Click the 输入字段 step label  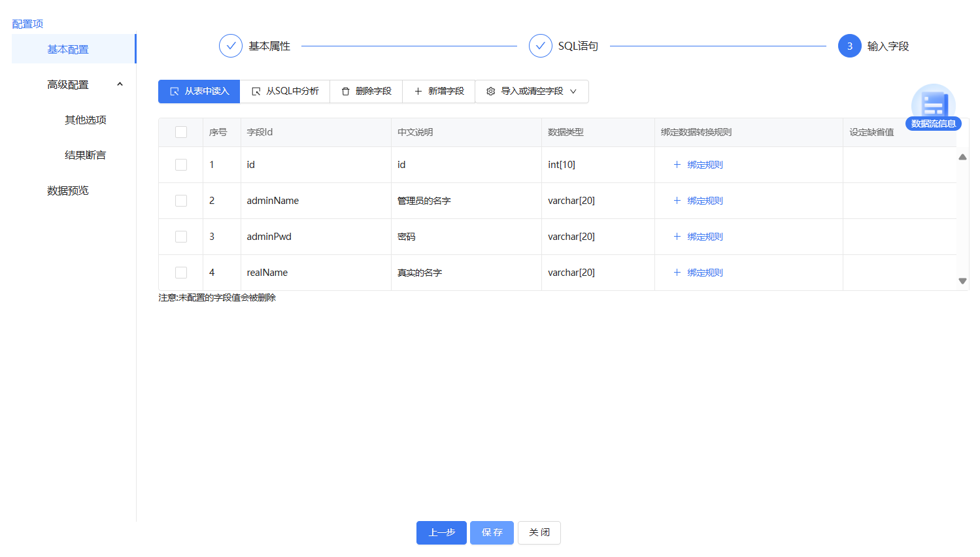[888, 46]
